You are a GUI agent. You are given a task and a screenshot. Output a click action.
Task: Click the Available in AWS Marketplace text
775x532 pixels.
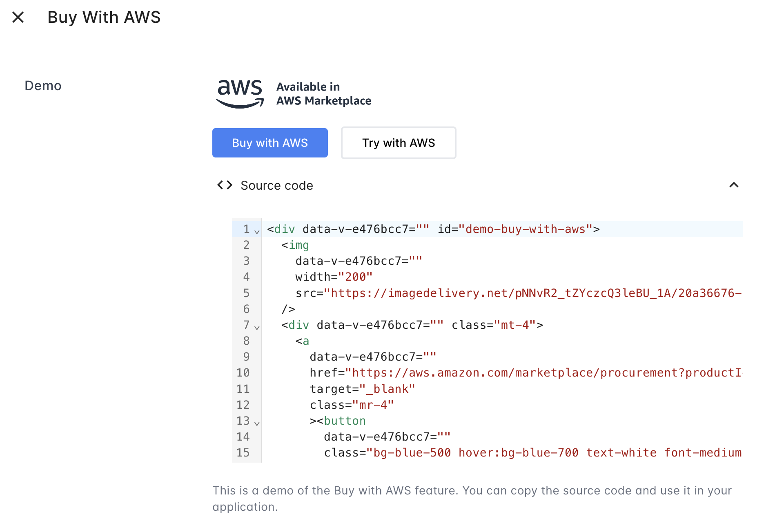tap(324, 94)
